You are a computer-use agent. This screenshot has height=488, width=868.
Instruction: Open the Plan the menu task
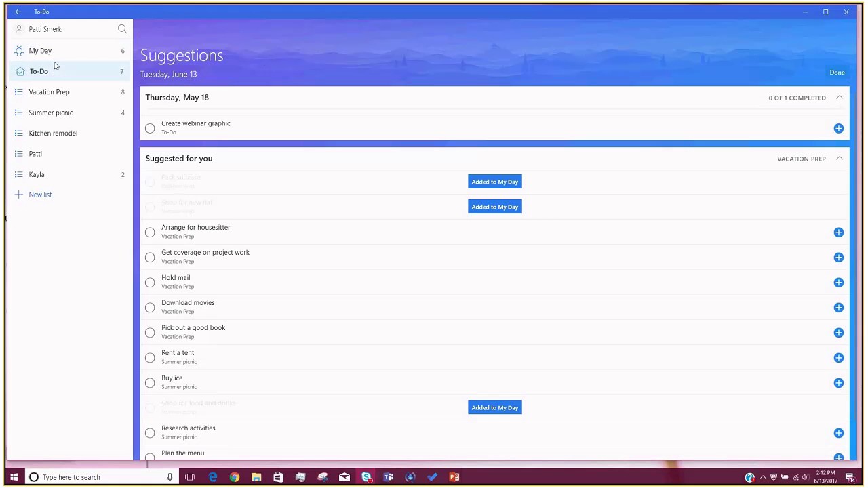[x=182, y=453]
